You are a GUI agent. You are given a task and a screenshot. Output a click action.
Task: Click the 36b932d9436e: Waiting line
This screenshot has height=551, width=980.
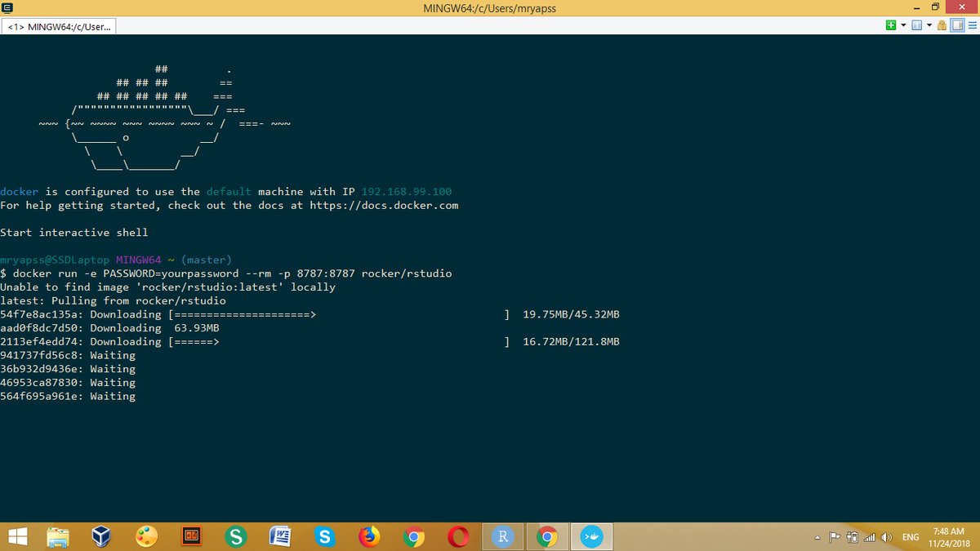coord(68,369)
